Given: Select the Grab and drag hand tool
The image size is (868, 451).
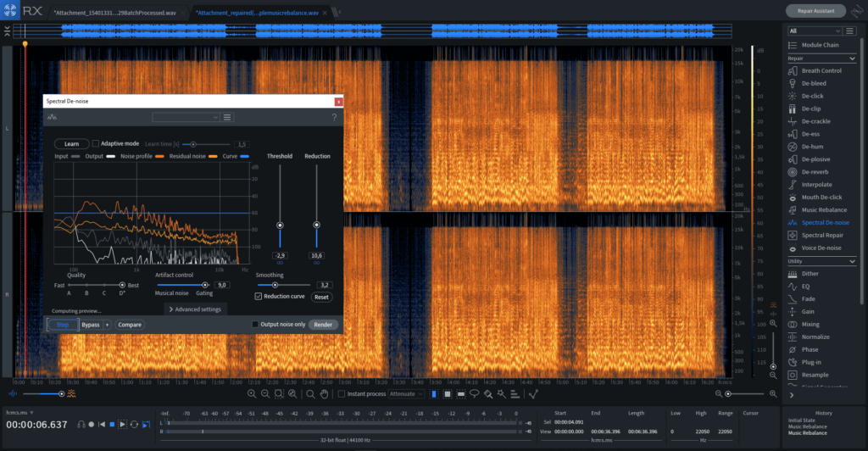Looking at the screenshot, I should (x=325, y=394).
